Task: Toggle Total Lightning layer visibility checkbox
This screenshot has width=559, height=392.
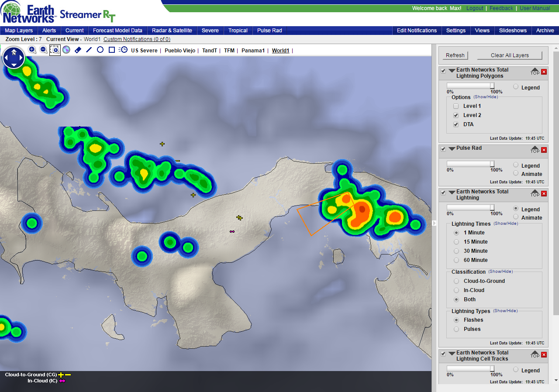Action: (x=443, y=193)
